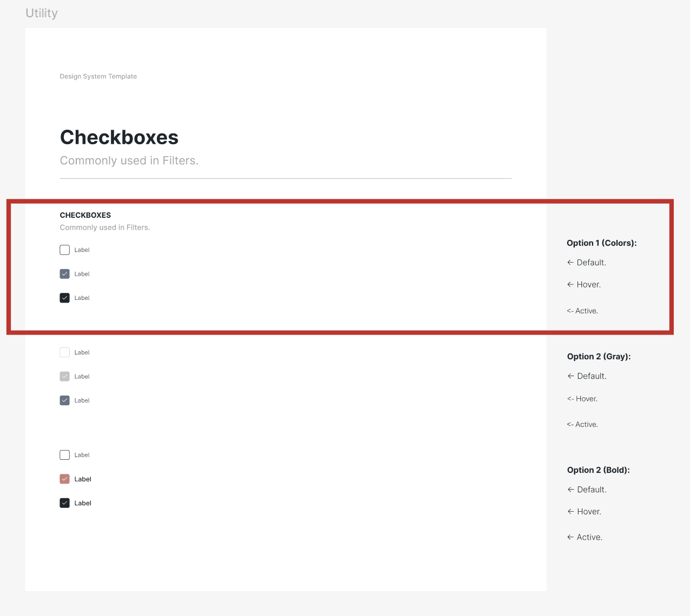Viewport: 690px width, 616px height.
Task: Click the 'Option 2 (Bold):' heading
Action: pos(599,470)
